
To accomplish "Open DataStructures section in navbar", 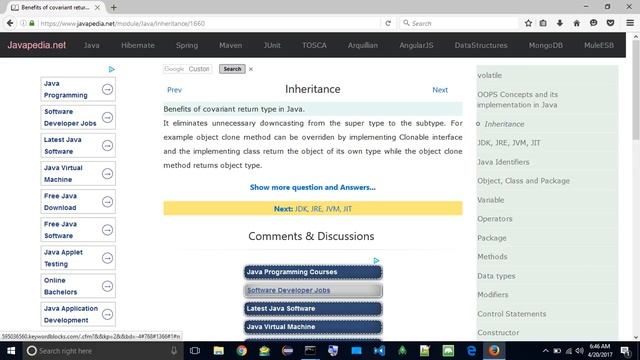I will [x=481, y=45].
